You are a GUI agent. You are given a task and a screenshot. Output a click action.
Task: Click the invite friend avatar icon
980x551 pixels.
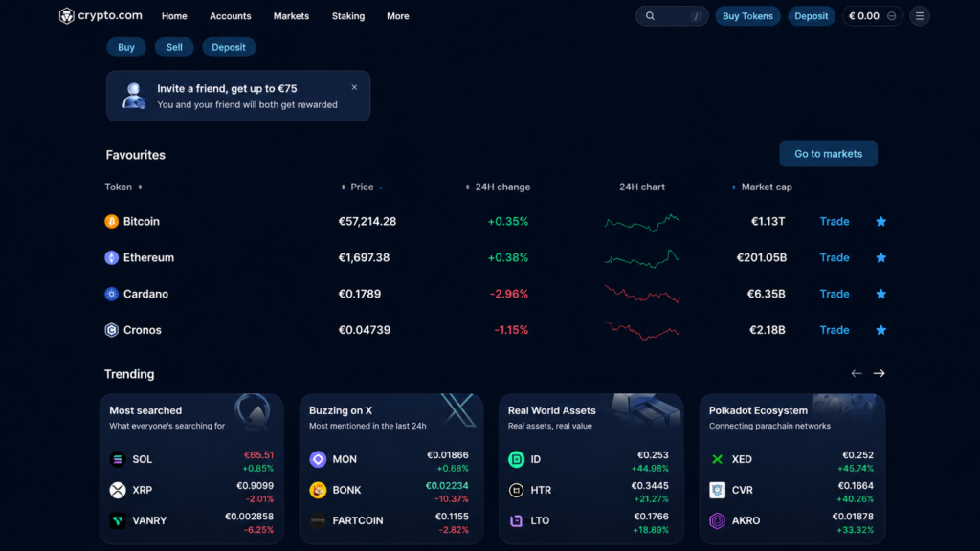coord(133,96)
